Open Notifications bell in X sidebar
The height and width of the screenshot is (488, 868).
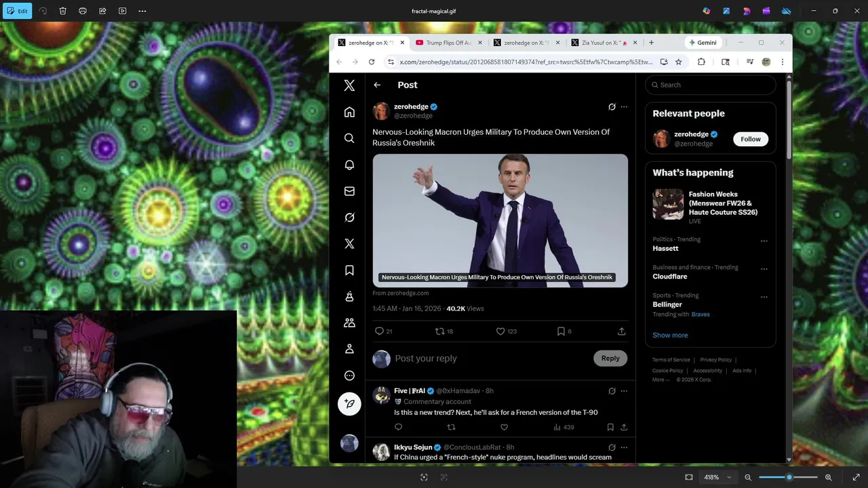[349, 165]
